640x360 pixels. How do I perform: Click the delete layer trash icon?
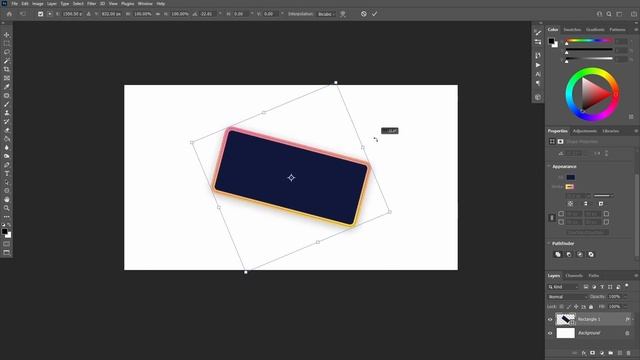pyautogui.click(x=629, y=353)
